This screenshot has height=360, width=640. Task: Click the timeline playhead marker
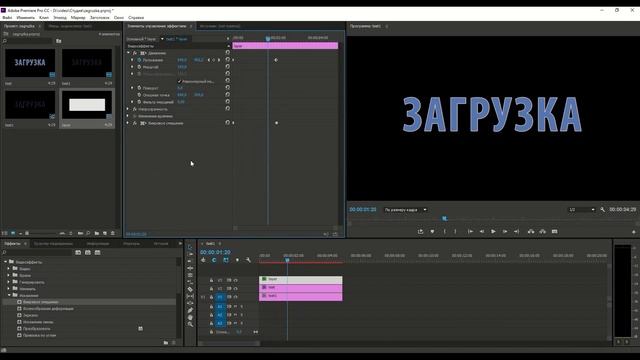287,260
